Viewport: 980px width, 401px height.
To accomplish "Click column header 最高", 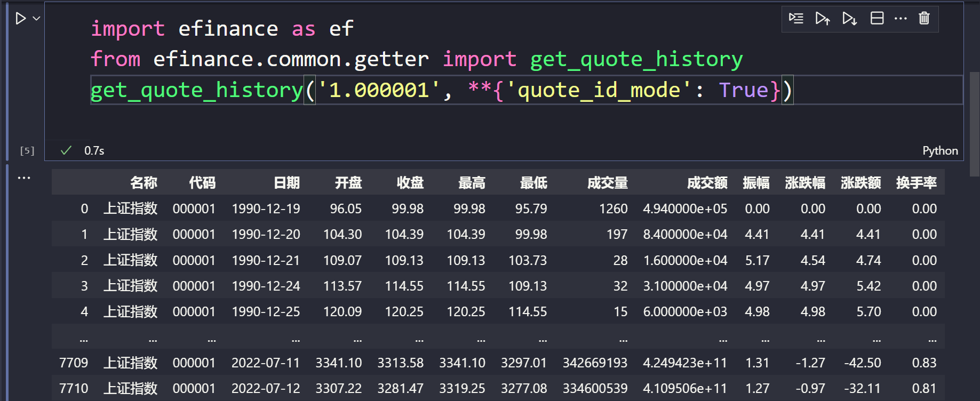I will (x=472, y=183).
